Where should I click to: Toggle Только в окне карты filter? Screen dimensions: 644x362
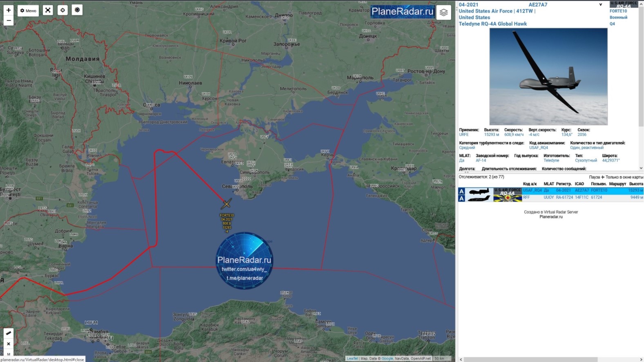point(624,177)
